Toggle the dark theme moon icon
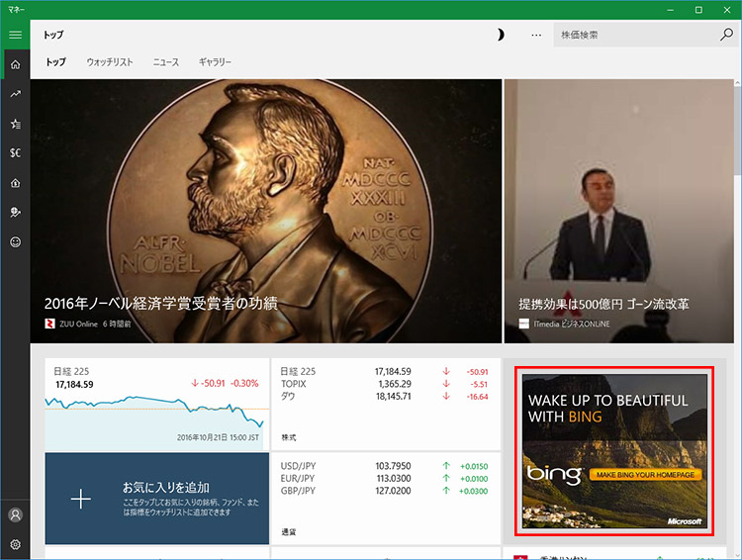This screenshot has height=560, width=742. pos(501,35)
